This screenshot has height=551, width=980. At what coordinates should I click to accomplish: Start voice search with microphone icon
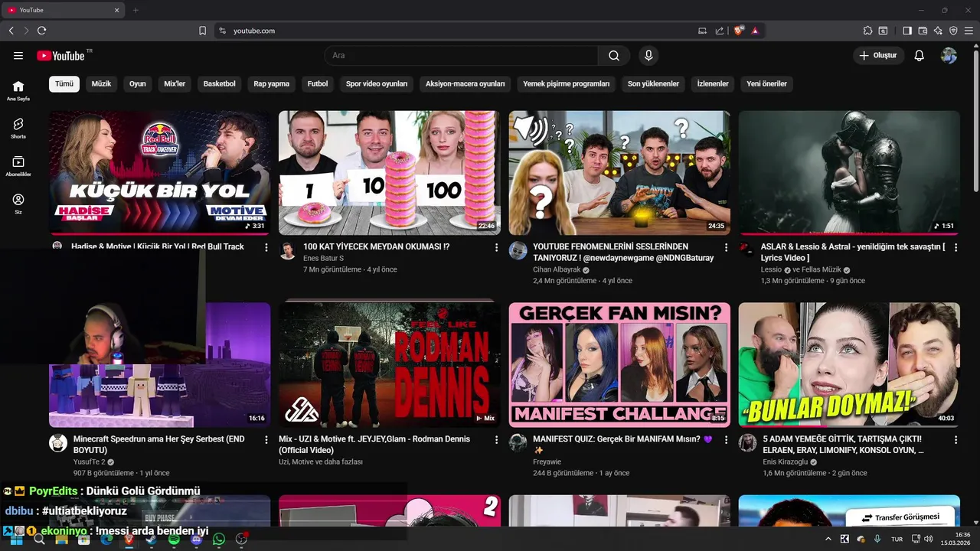[x=648, y=55]
